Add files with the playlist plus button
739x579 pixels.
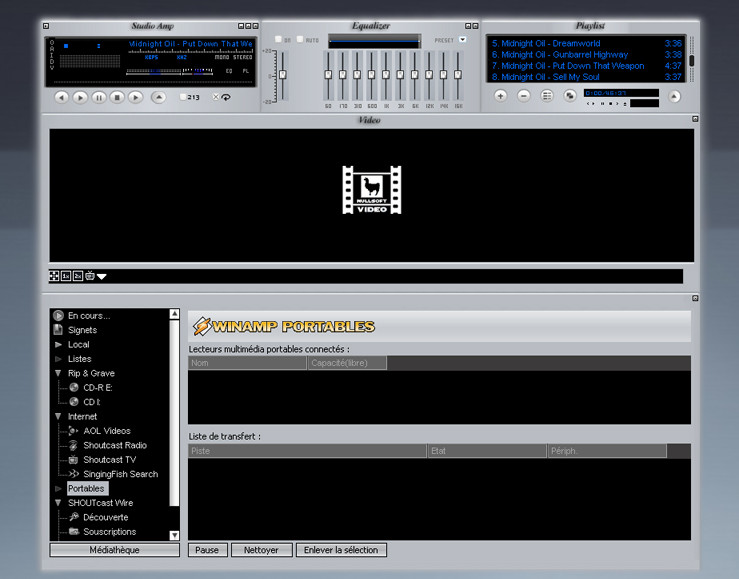pyautogui.click(x=501, y=96)
